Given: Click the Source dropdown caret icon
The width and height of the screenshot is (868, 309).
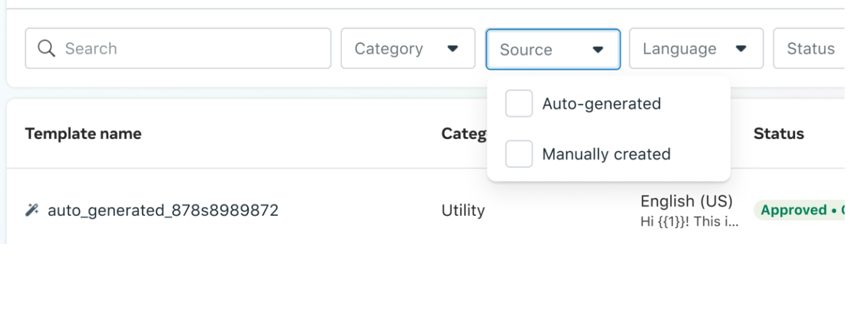Looking at the screenshot, I should (x=598, y=50).
